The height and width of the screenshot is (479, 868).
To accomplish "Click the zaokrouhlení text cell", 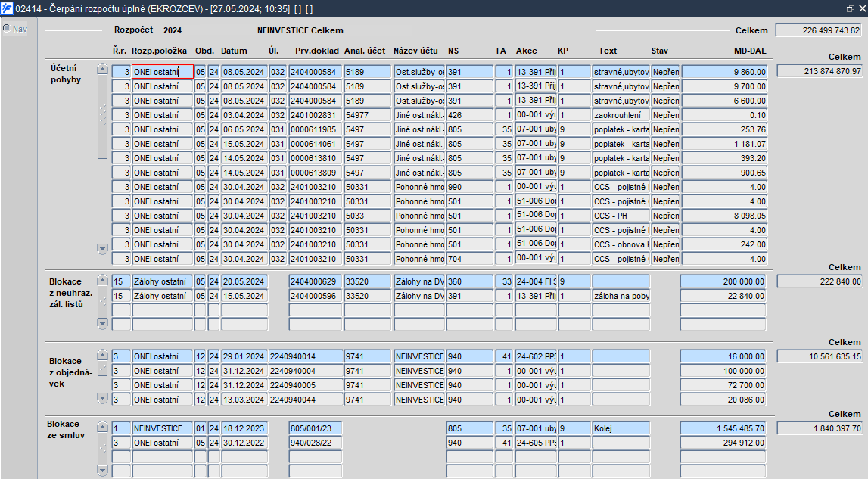I will click(621, 115).
